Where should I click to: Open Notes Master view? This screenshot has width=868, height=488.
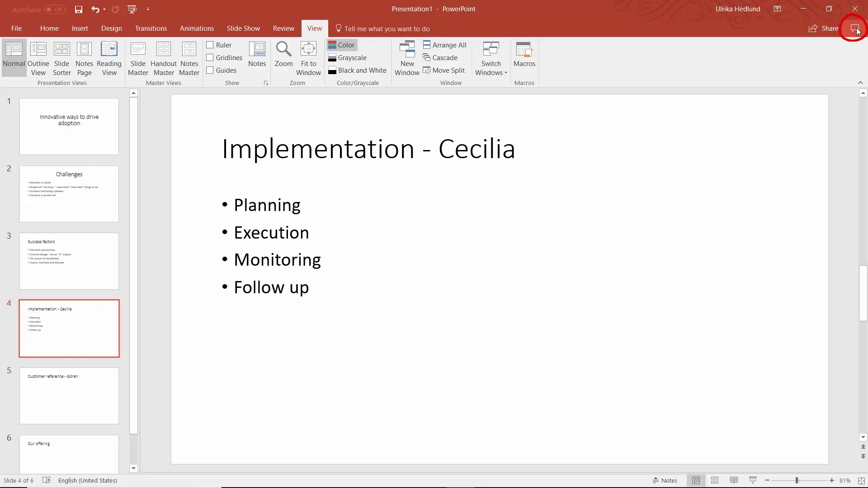click(x=189, y=59)
